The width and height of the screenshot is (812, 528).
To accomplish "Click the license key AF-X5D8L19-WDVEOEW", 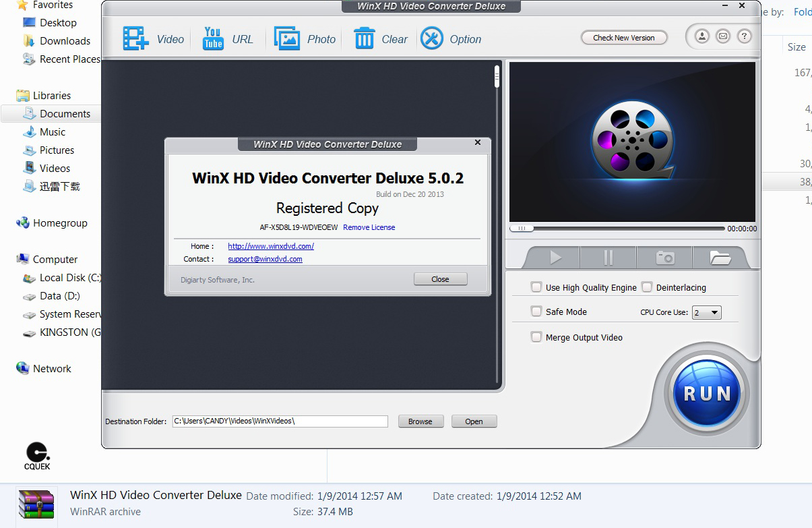I will point(299,227).
